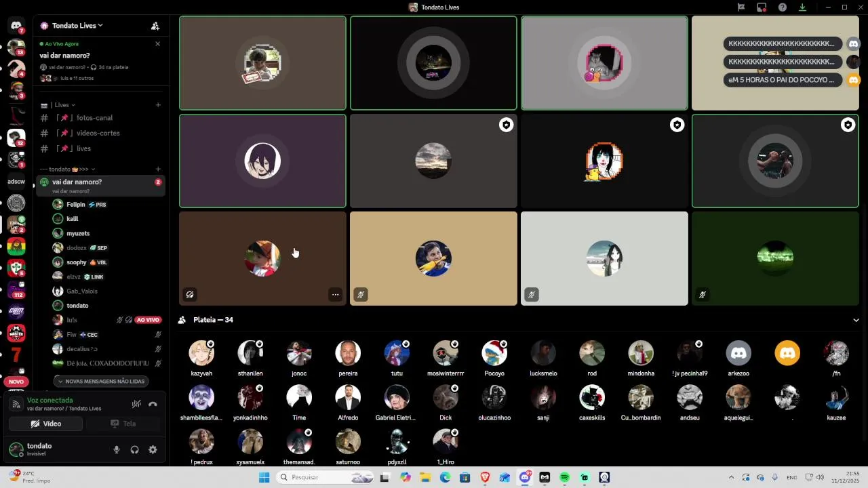Jump to Novas Mensagens Não Lidas
Screen dimensions: 868x488
point(100,382)
